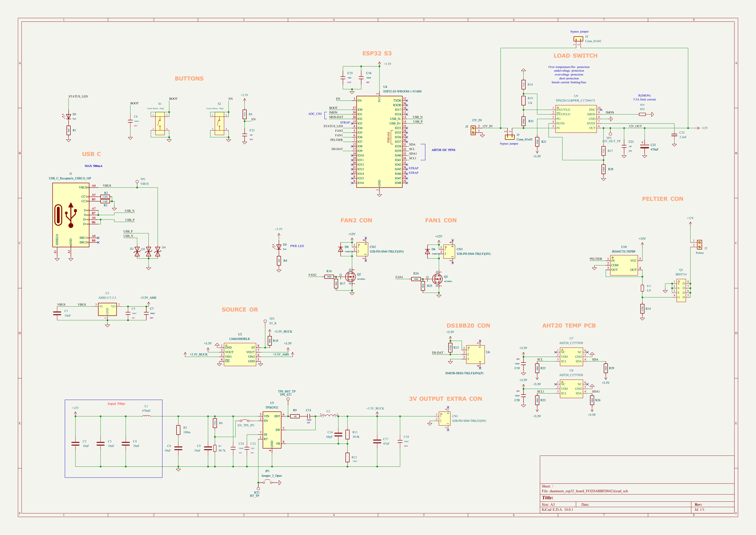The width and height of the screenshot is (756, 535).
Task: Click the "FAN2 CON" section title
Action: (356, 220)
